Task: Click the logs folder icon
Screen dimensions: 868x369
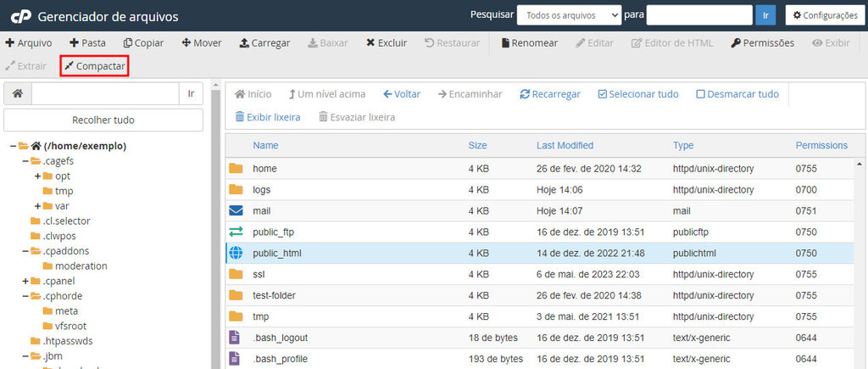Action: [236, 189]
